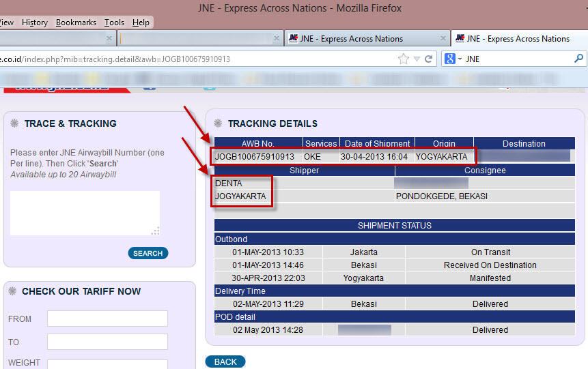588x369 pixels.
Task: Open the Google search engine selector
Action: tap(453, 59)
